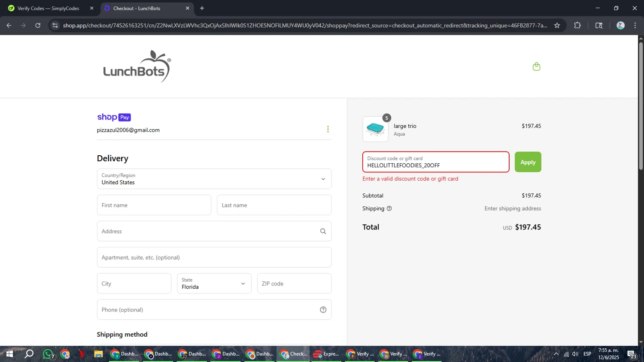Image resolution: width=644 pixels, height=362 pixels.
Task: Click the First name field
Action: (154, 205)
